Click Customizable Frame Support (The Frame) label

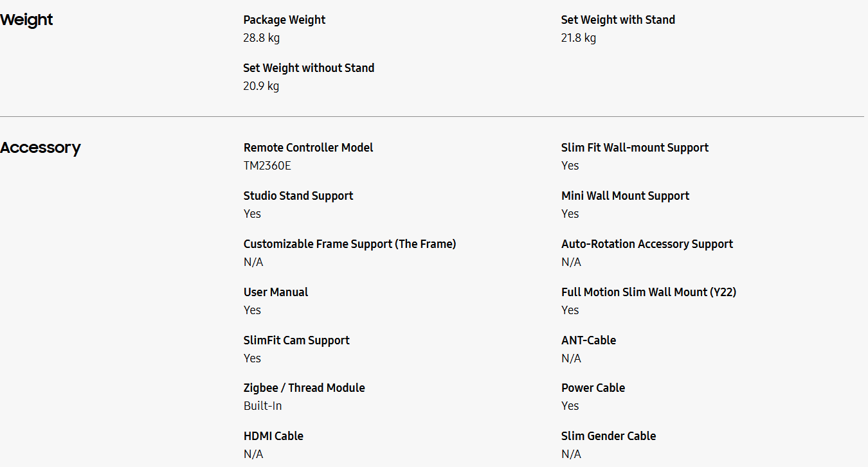pyautogui.click(x=350, y=244)
